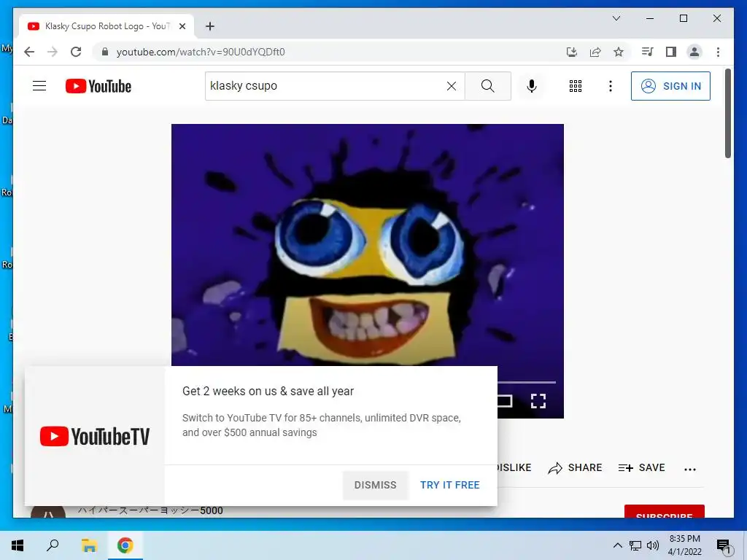Image resolution: width=747 pixels, height=560 pixels.
Task: Open the taskbar clock showing 8:35 PM
Action: coord(684,545)
